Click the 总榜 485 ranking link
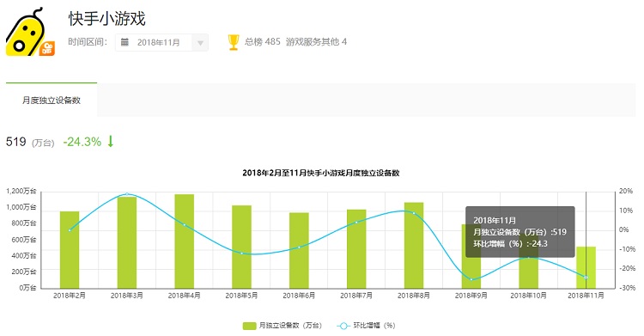The width and height of the screenshot is (644, 336). (263, 41)
